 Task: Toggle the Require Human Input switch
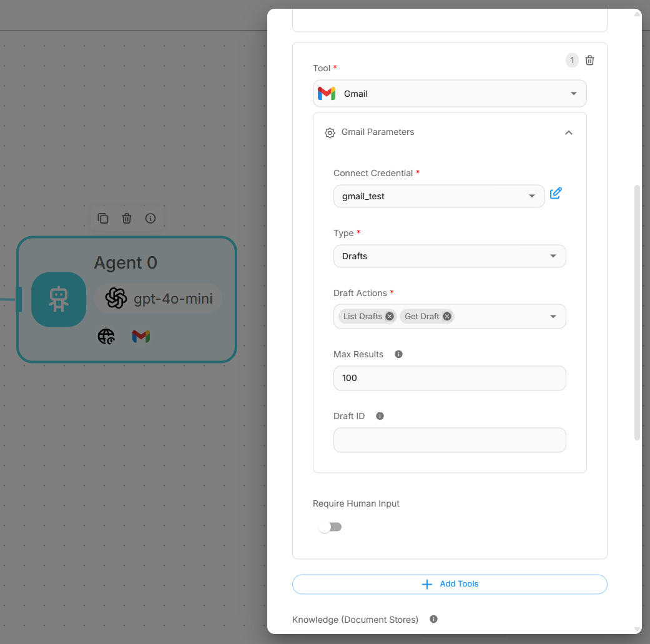click(x=330, y=527)
